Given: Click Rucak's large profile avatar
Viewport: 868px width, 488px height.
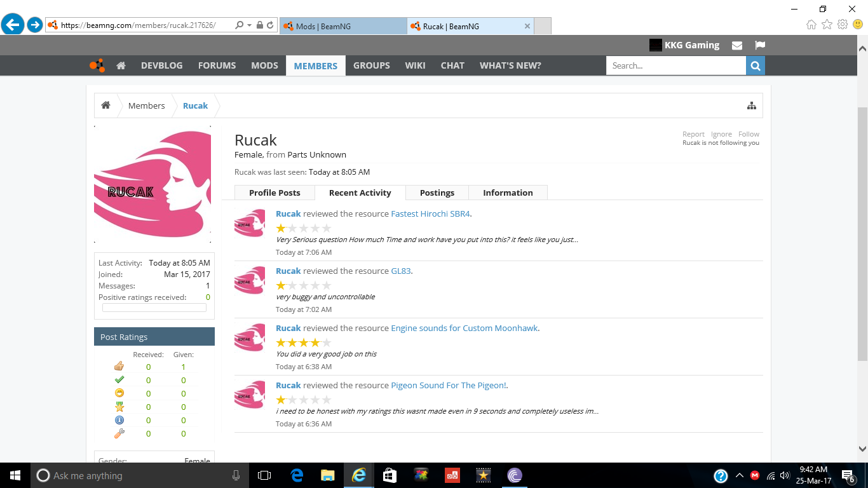Looking at the screenshot, I should [x=153, y=184].
